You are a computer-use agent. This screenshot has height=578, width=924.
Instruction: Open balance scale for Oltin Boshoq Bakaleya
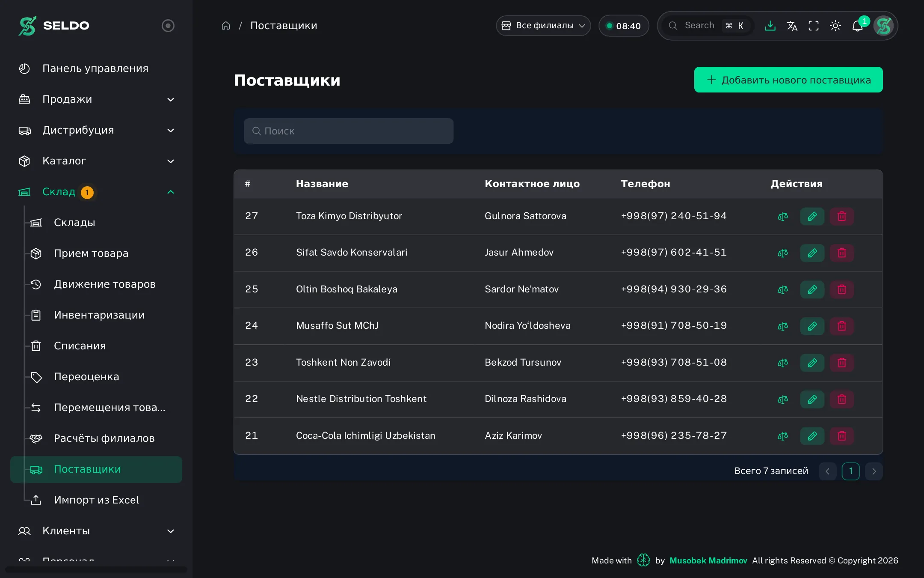783,289
